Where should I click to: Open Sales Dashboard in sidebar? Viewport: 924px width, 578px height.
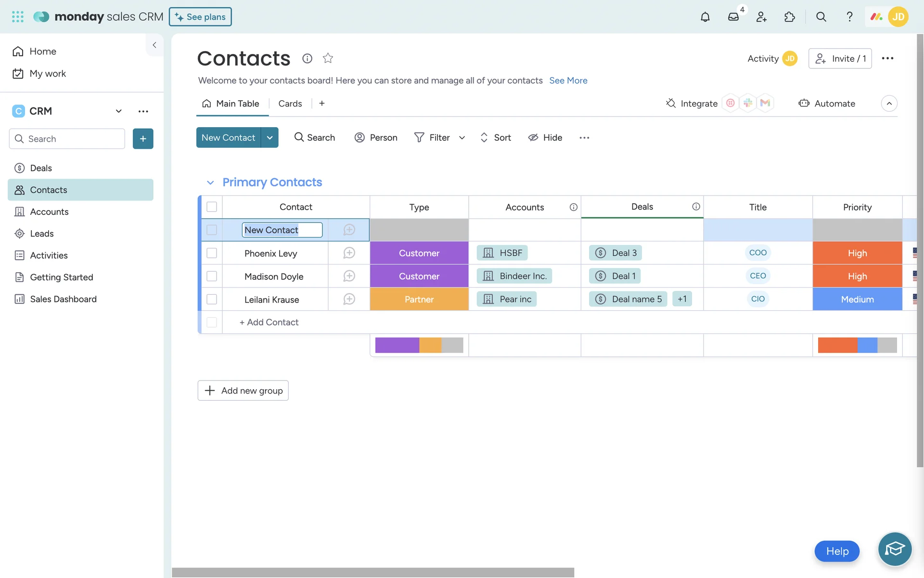(63, 299)
